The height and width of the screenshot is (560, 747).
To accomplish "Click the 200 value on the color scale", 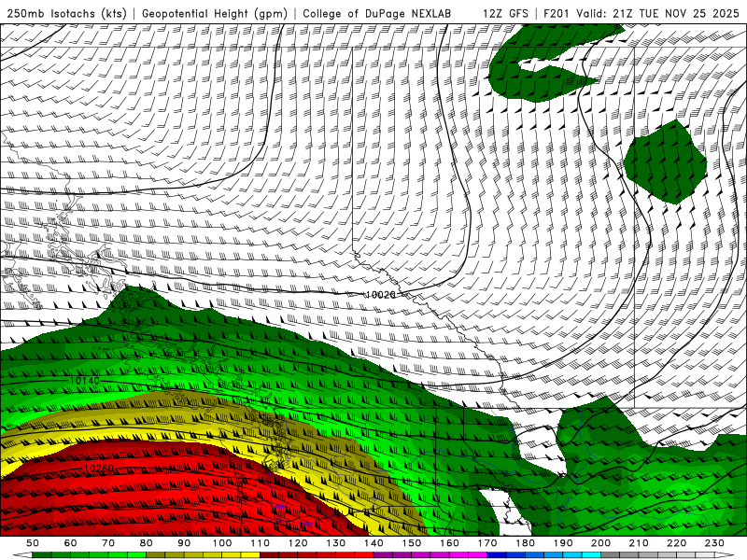I will tap(600, 543).
